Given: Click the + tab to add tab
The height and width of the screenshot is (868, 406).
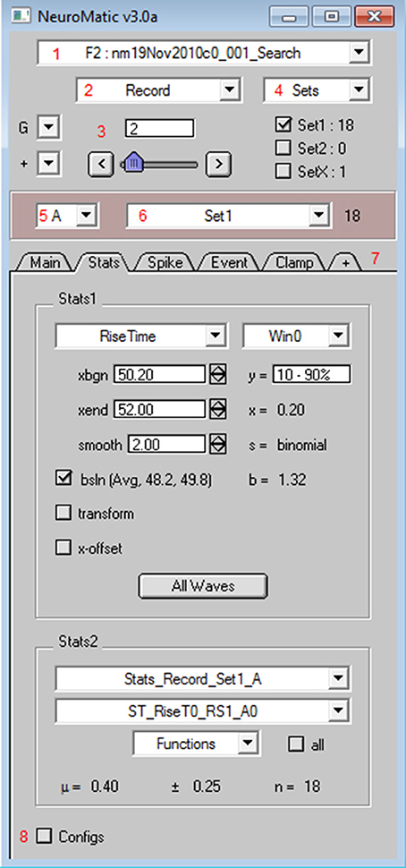Looking at the screenshot, I should pos(346,262).
